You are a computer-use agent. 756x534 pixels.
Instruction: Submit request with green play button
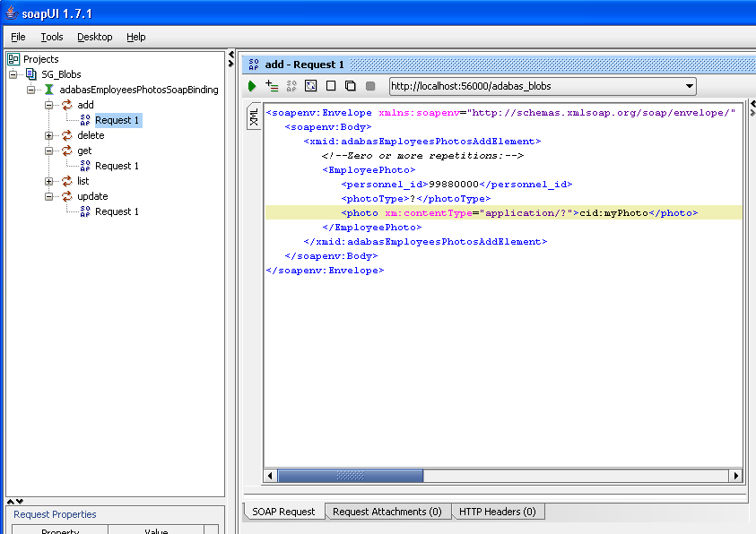click(252, 86)
